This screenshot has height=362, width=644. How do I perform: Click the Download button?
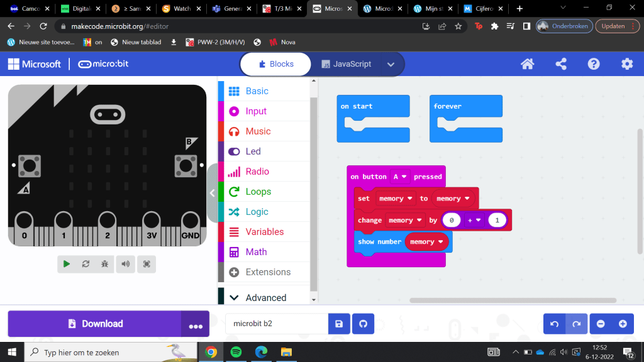94,324
